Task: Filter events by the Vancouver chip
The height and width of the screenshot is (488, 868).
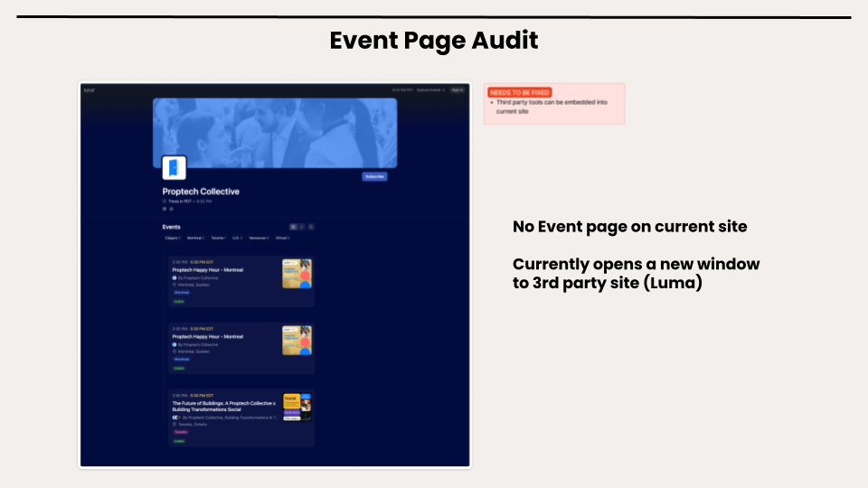Action: tap(259, 238)
